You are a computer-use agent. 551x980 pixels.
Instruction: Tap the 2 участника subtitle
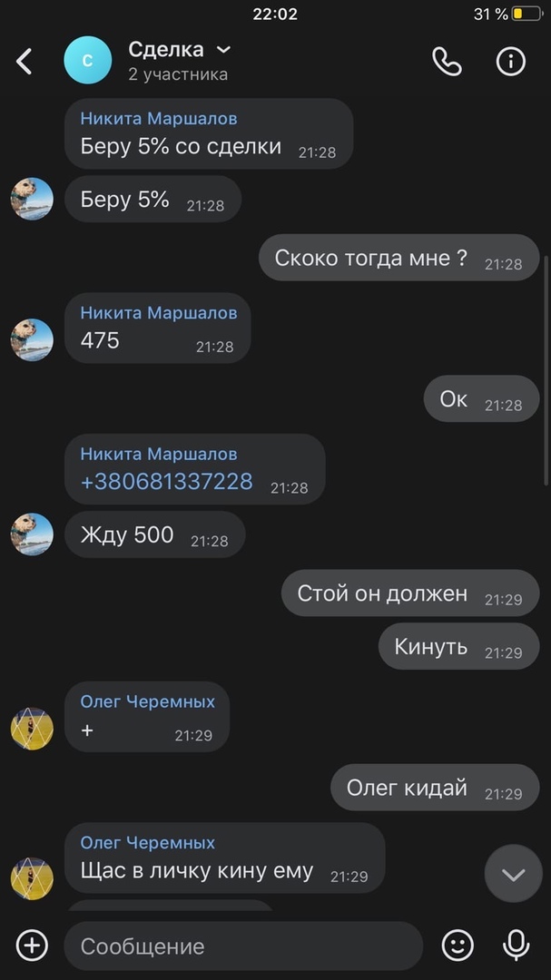[178, 74]
